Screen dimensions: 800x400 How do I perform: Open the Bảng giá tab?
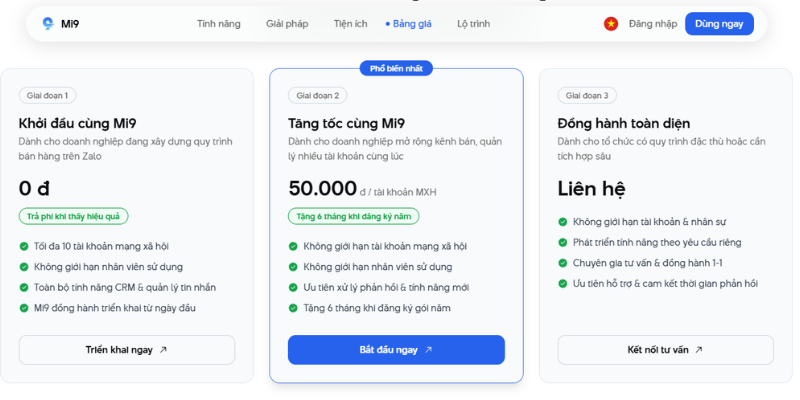point(411,23)
